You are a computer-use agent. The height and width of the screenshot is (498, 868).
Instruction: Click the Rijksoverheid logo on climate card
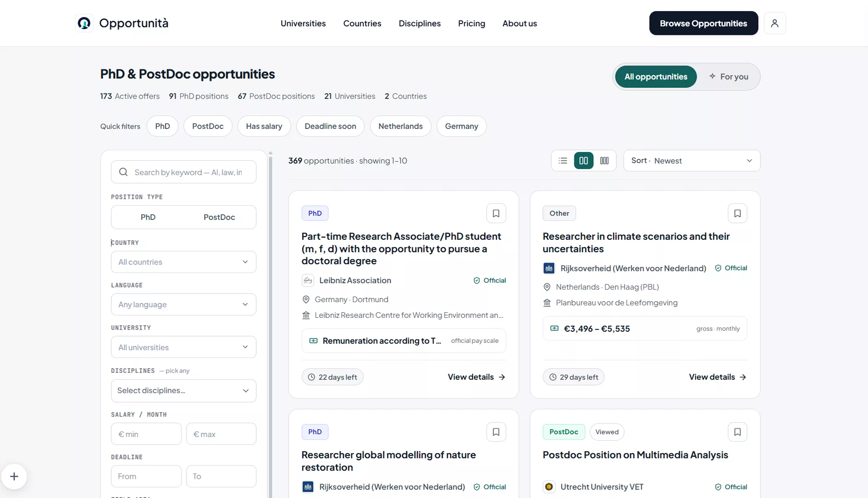click(549, 268)
